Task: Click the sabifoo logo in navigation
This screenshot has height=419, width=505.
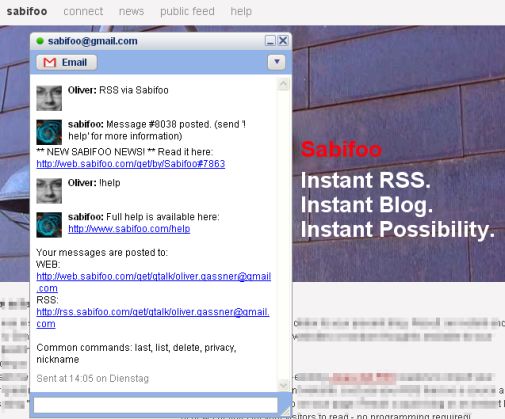Action: [x=27, y=11]
